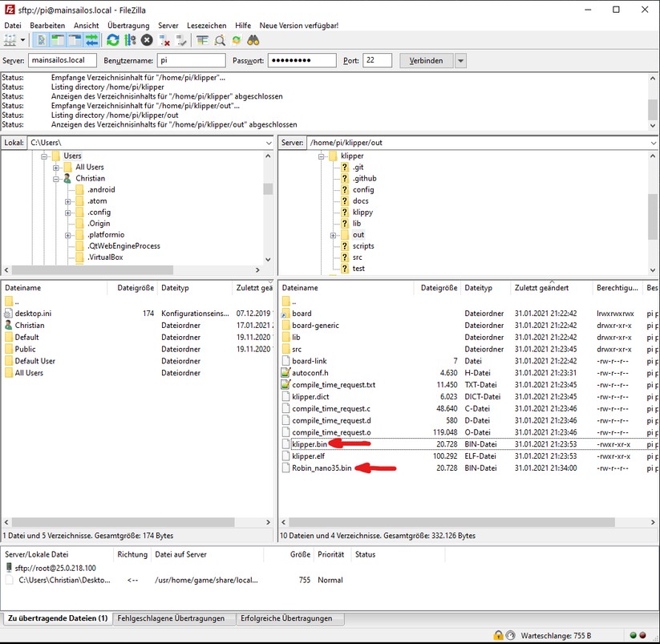Click the Verbinden button
Viewport: 660px width, 644px height.
426,61
